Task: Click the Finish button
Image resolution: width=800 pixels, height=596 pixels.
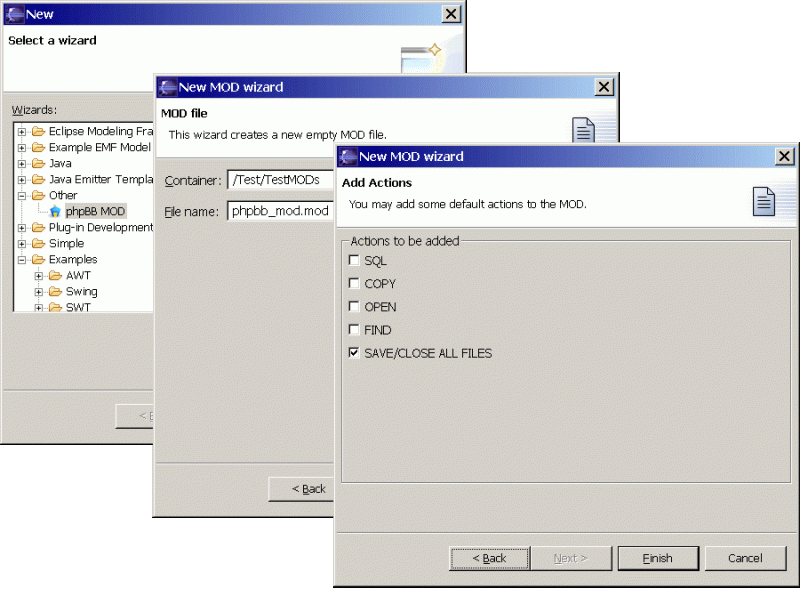Action: 657,558
